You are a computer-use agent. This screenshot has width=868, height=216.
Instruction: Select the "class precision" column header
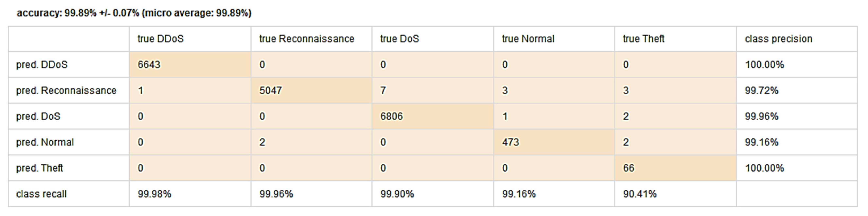coord(778,39)
